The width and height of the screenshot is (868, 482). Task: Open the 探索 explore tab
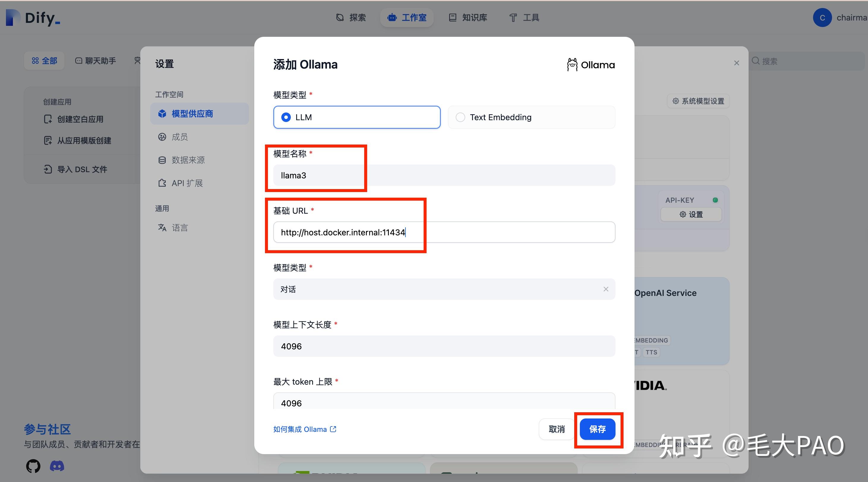tap(351, 18)
